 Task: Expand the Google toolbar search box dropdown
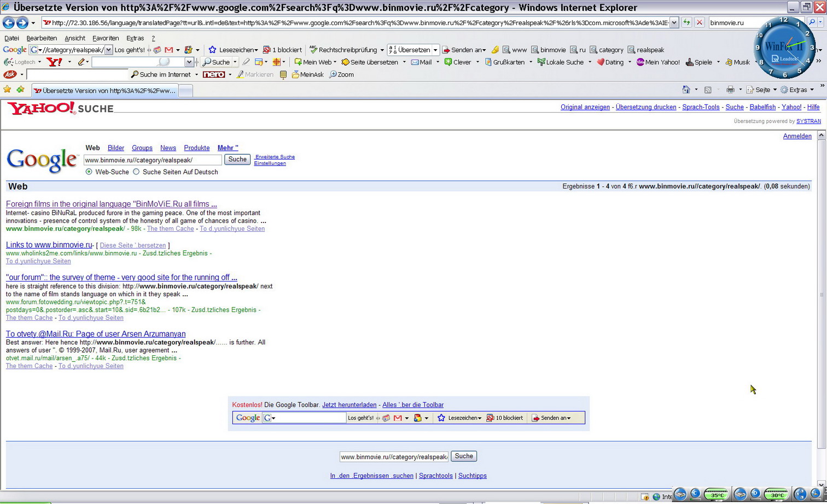click(x=108, y=50)
